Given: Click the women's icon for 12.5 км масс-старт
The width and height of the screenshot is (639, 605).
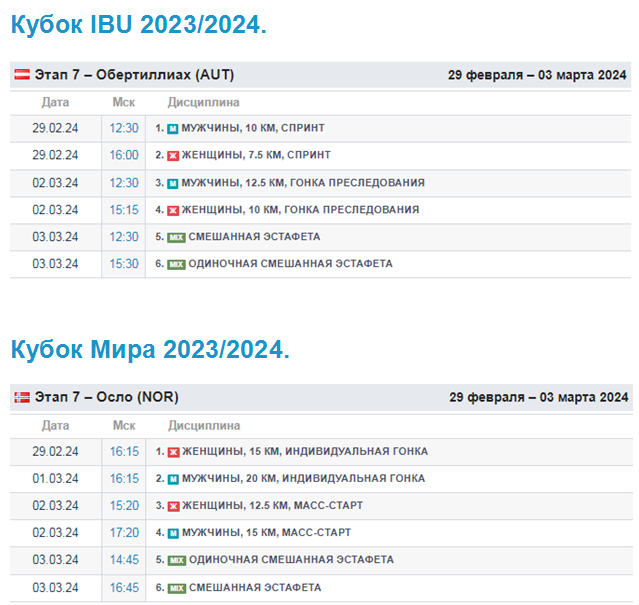Looking at the screenshot, I should pyautogui.click(x=174, y=506).
